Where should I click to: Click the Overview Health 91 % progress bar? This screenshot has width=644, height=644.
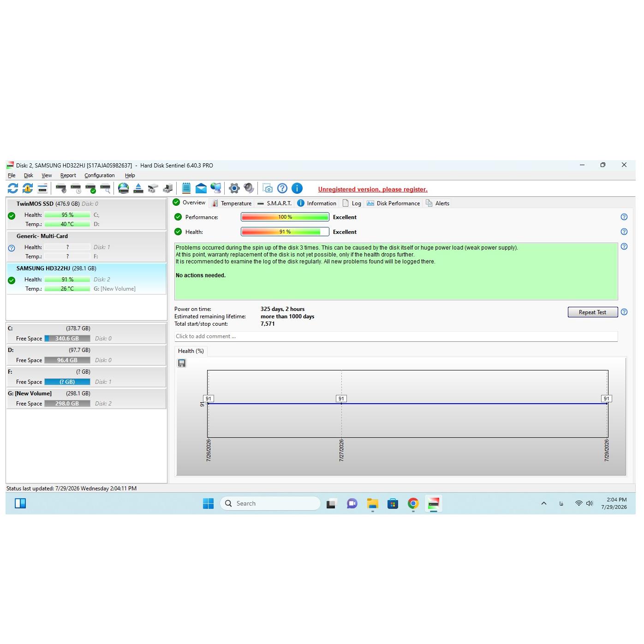[x=285, y=232]
